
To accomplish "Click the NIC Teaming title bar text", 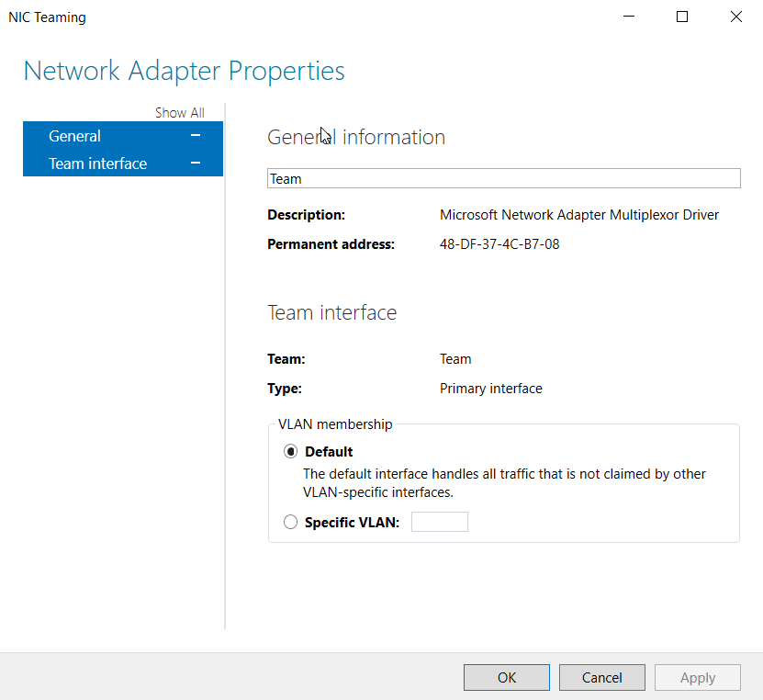I will [x=47, y=17].
